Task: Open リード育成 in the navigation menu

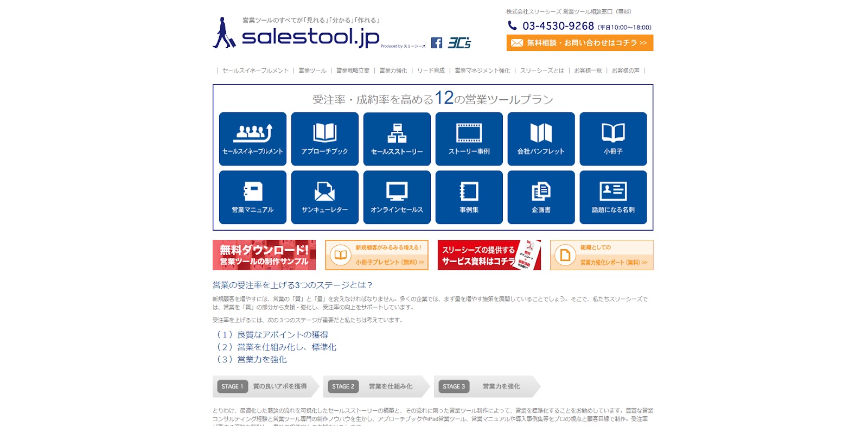Action: tap(431, 71)
